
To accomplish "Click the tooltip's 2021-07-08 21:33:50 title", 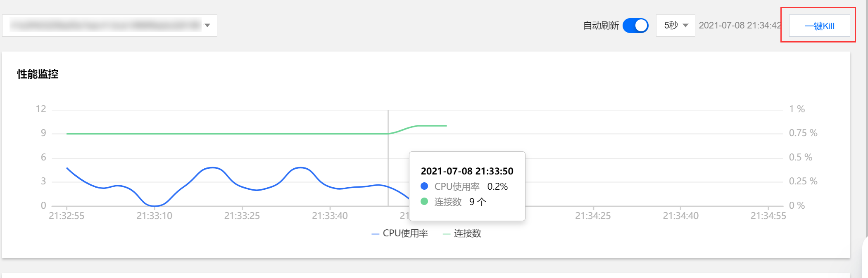I will (467, 171).
